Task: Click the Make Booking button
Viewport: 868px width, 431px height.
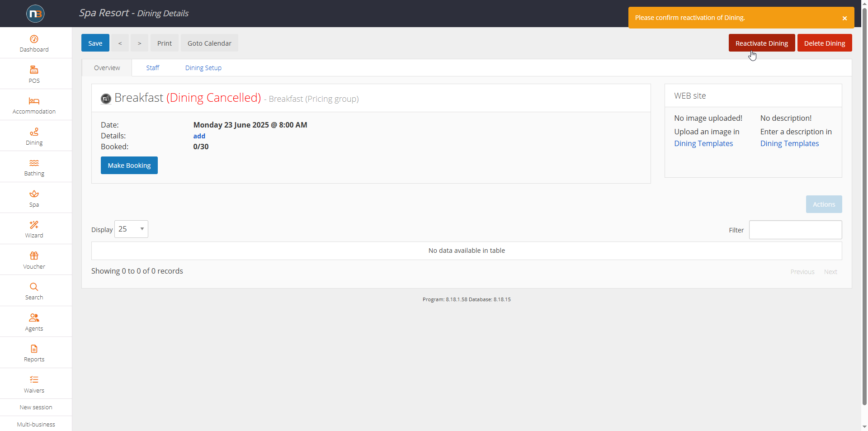Action: pos(129,166)
